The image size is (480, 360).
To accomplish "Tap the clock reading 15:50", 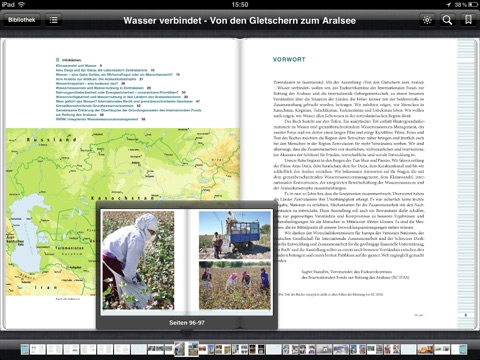I will coord(240,4).
